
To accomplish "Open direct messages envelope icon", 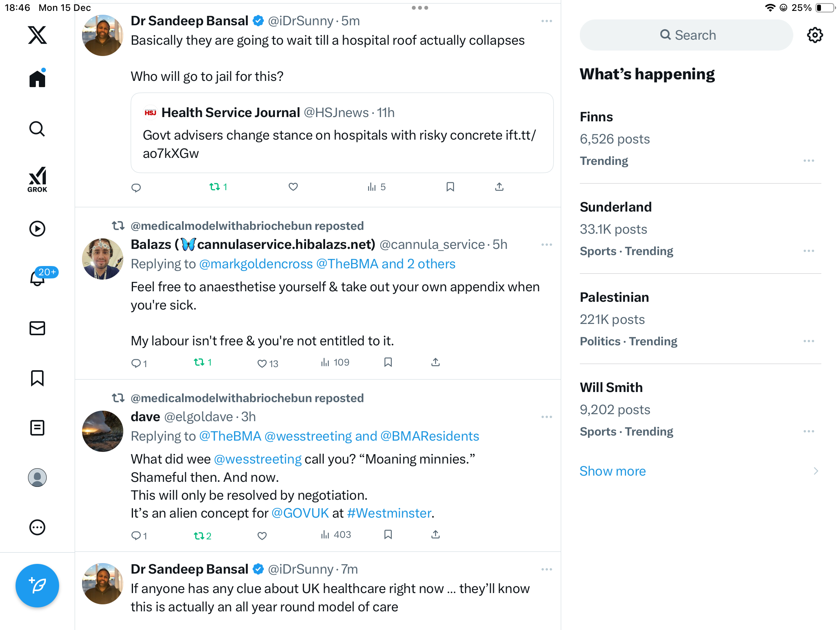I will pos(37,328).
